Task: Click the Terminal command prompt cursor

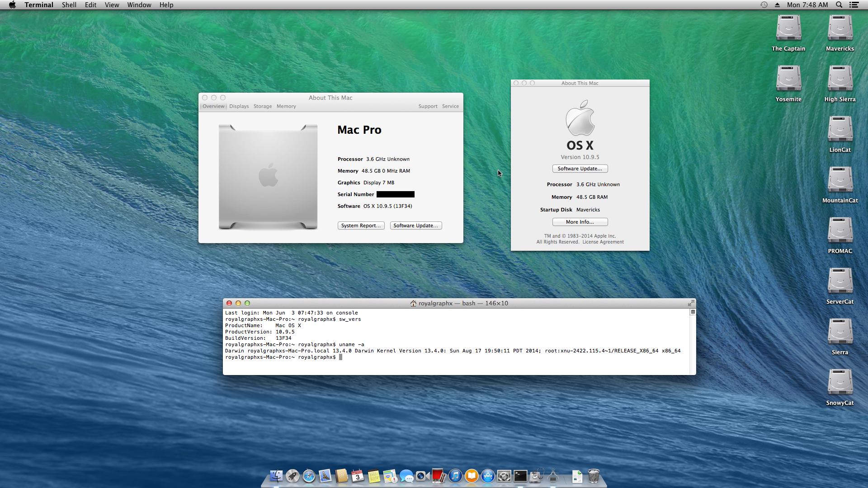Action: tap(341, 357)
